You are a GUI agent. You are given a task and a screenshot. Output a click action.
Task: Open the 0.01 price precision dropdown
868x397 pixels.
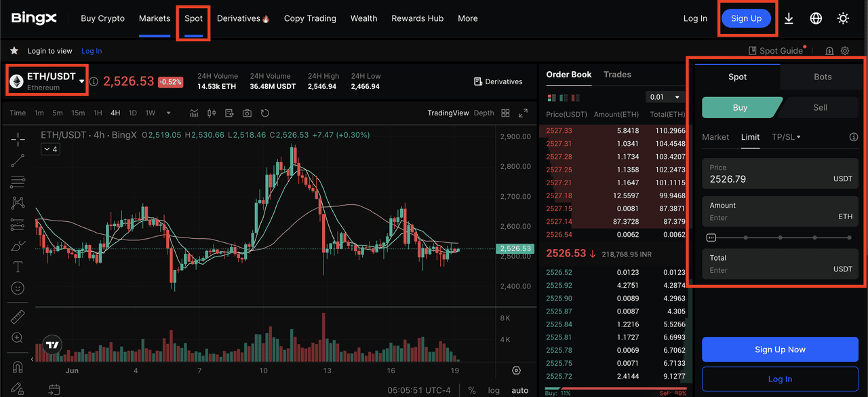click(x=665, y=98)
